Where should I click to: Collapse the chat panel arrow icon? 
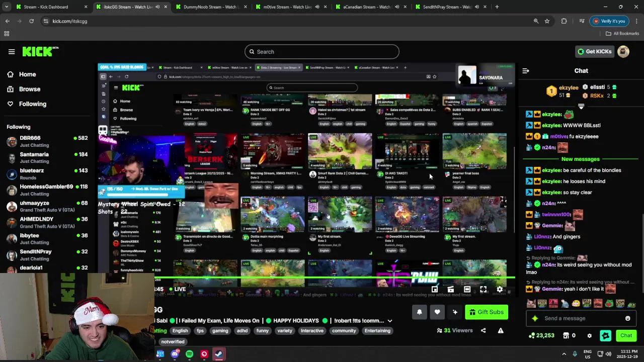[526, 71]
